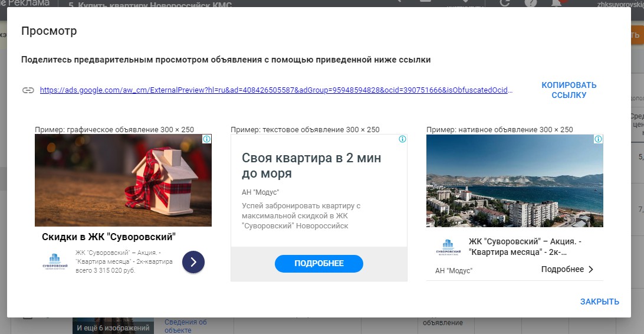Click И ещё 6 изображений thumbnail behind dialog
The width and height of the screenshot is (644, 334).
point(113,326)
